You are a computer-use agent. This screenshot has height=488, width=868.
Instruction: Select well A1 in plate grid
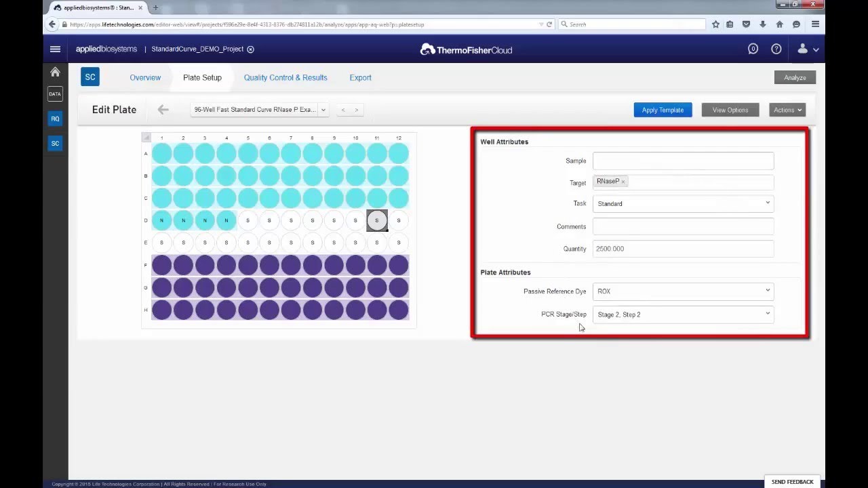tap(161, 153)
